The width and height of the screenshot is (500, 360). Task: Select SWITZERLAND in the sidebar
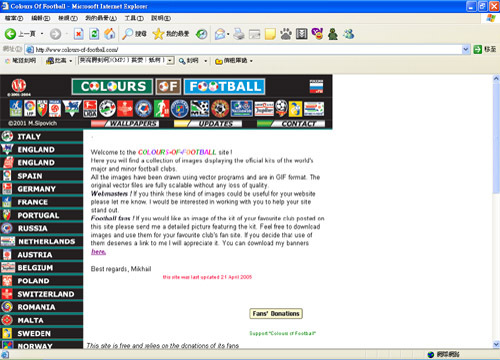point(41,294)
